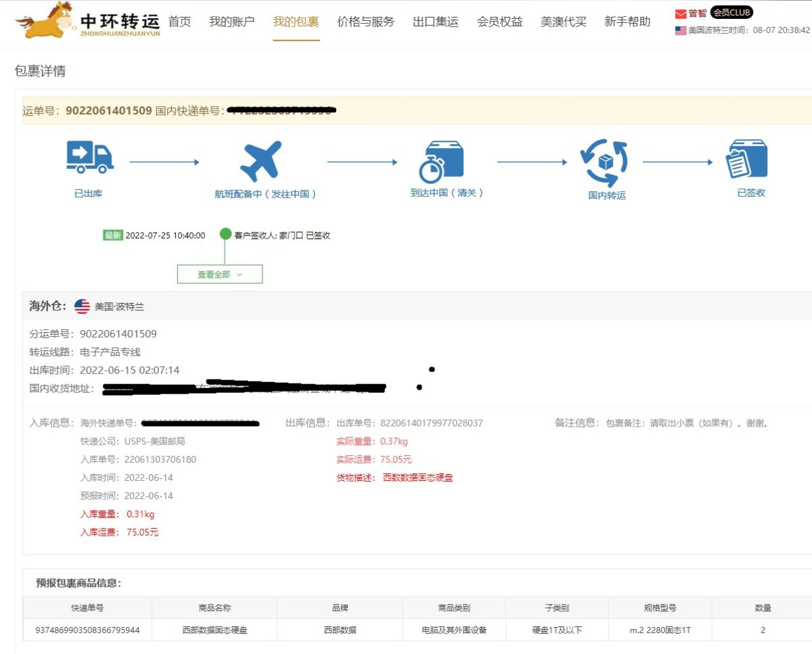Viewport: 812px width, 654px height.
Task: Click 货物描述 西数数据固态硬盘
Action: [x=418, y=477]
